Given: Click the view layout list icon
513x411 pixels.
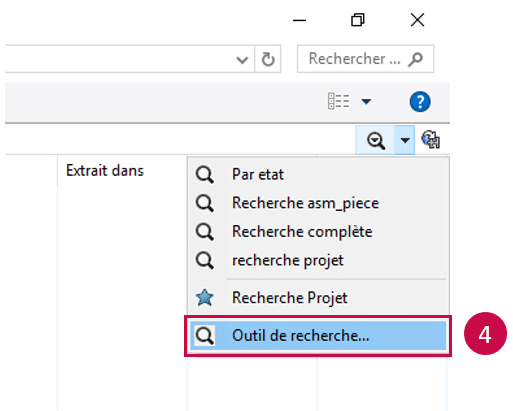Looking at the screenshot, I should click(x=339, y=101).
